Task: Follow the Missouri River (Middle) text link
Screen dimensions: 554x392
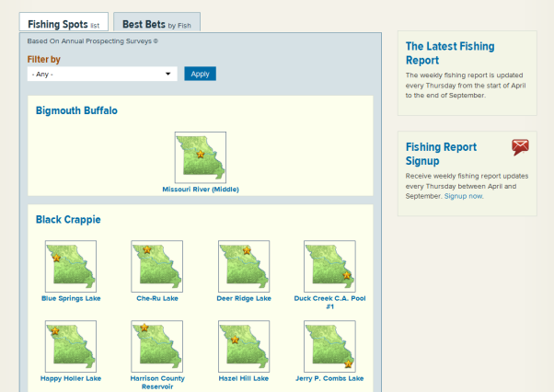Action: pyautogui.click(x=201, y=190)
